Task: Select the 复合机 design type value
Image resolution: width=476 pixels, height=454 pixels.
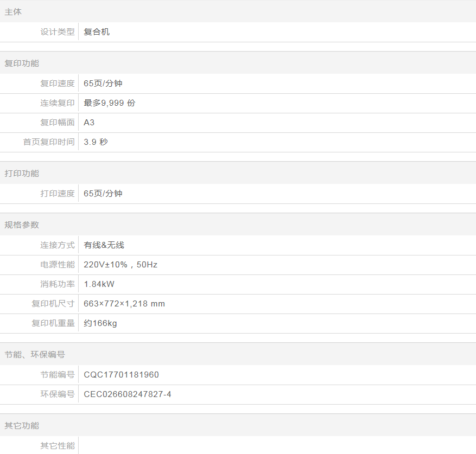Action: (97, 32)
